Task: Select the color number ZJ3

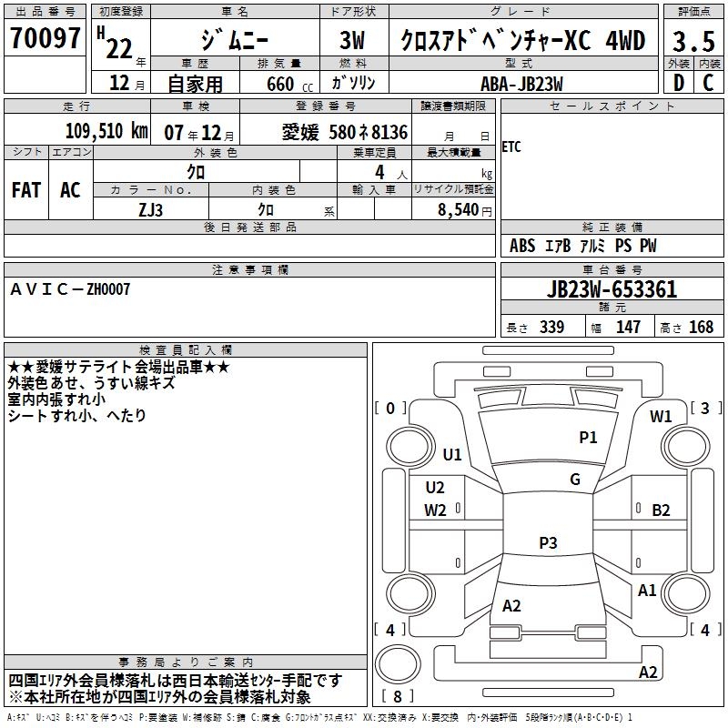Action: click(x=151, y=210)
